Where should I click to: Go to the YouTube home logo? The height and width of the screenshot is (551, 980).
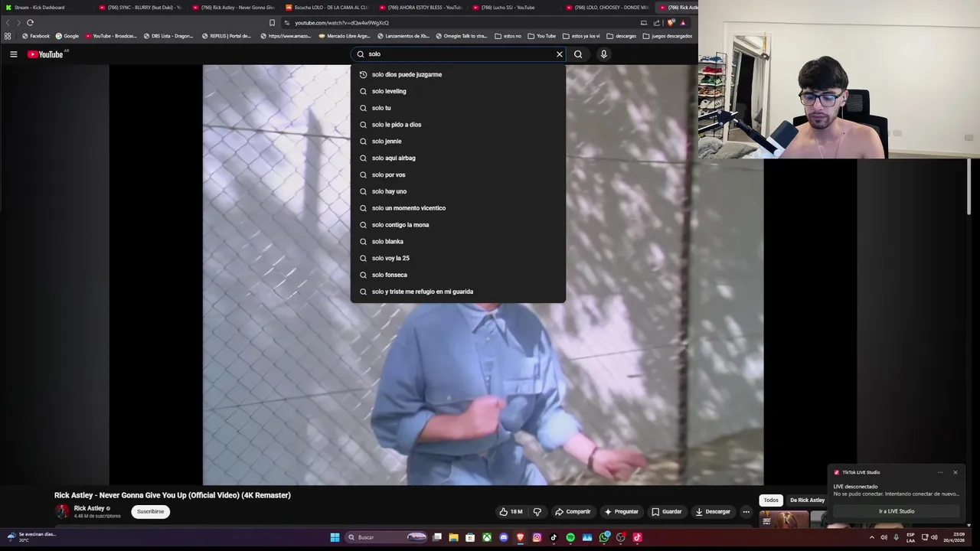(x=46, y=54)
